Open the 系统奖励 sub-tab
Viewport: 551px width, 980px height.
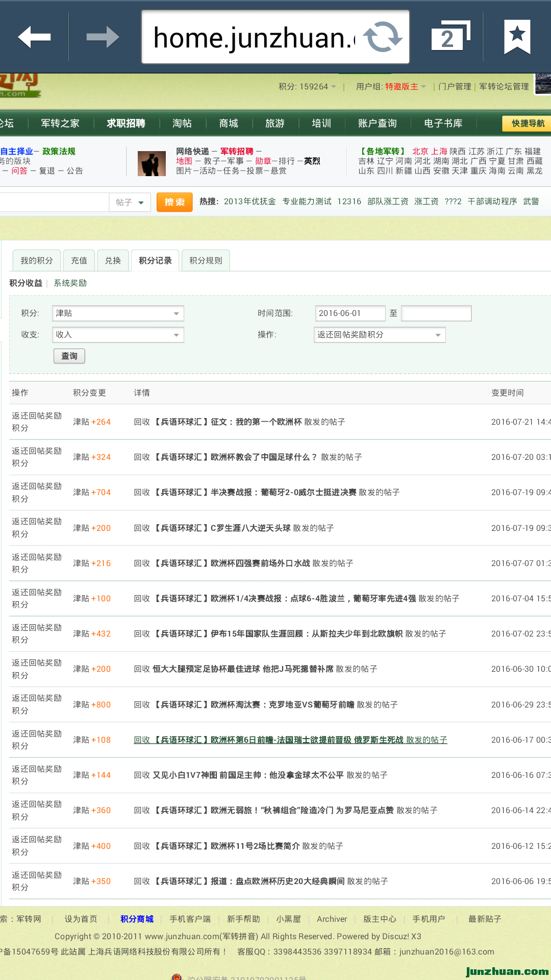(x=70, y=283)
